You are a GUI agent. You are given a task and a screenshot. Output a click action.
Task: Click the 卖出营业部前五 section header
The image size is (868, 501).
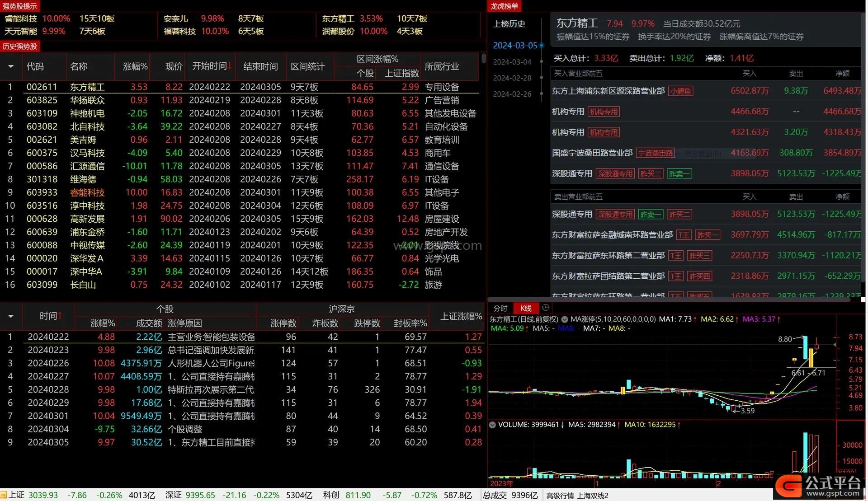tap(578, 197)
